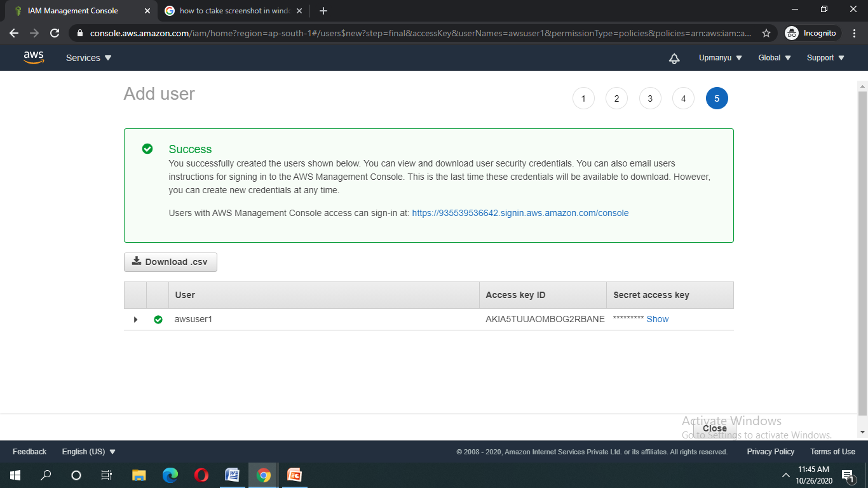Viewport: 868px width, 488px height.
Task: Click the padlock site info icon
Action: [x=79, y=33]
